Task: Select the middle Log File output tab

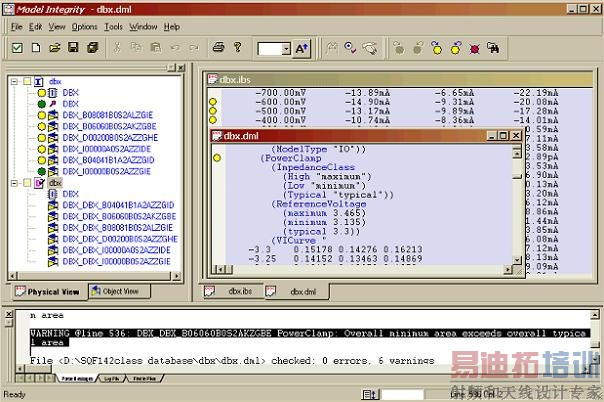Action: [x=112, y=379]
